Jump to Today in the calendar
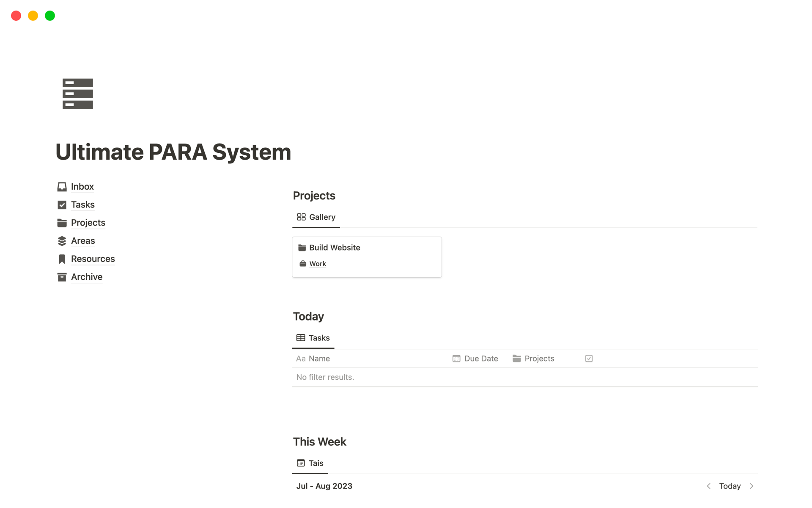Viewport: 812px width, 508px height. click(730, 486)
